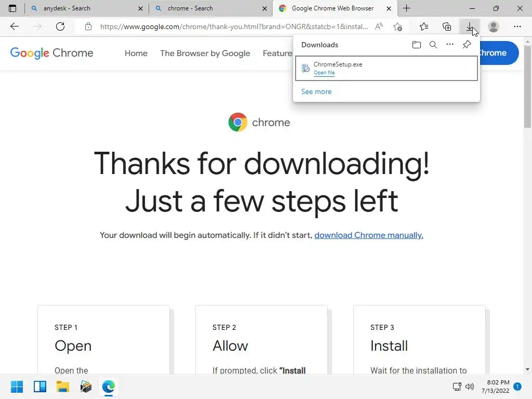This screenshot has width=532, height=399.
Task: Open the volume speaker tray icon
Action: coord(470,387)
